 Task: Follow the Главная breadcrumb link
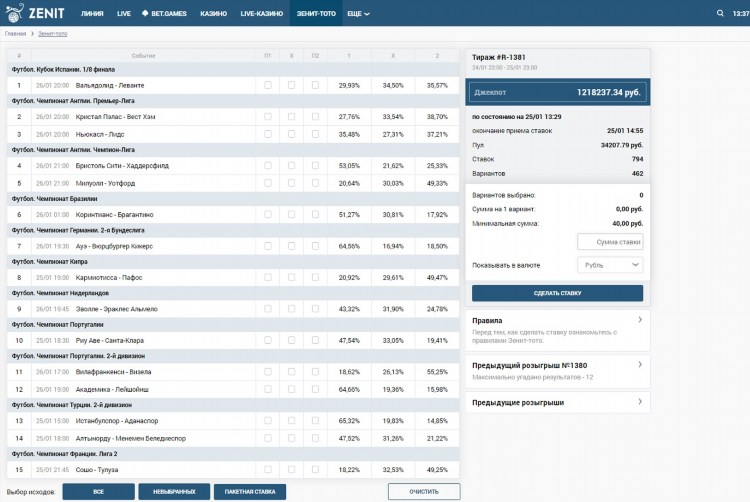click(x=15, y=34)
